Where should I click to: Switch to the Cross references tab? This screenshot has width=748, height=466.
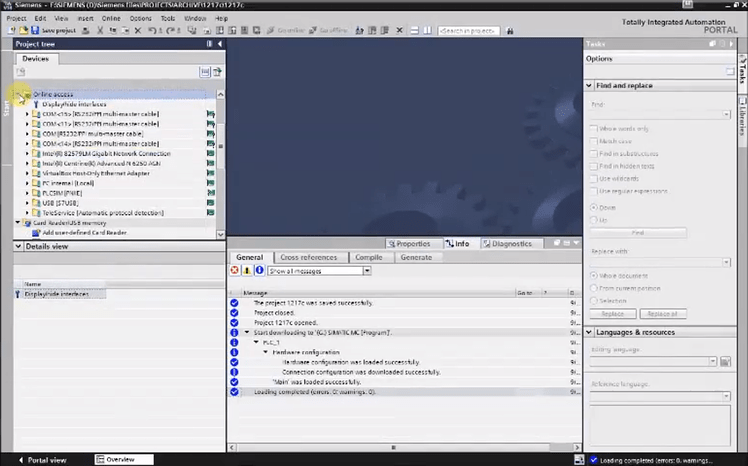pos(308,257)
